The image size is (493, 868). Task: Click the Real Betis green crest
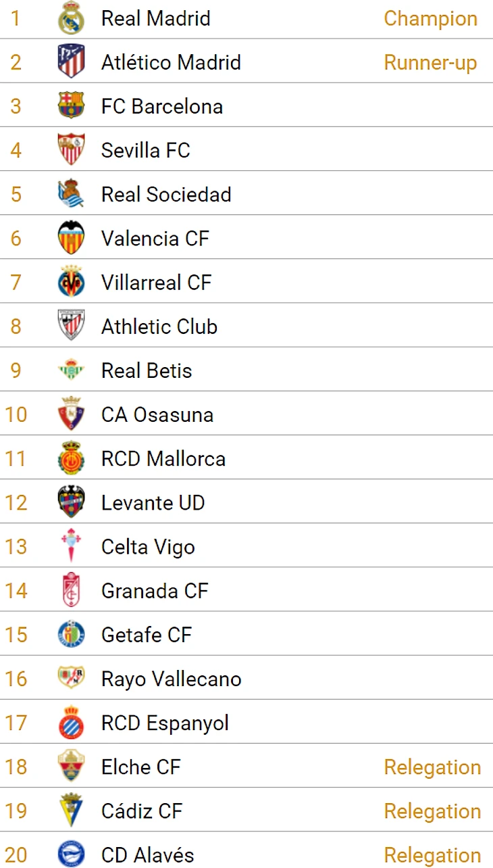tap(71, 370)
